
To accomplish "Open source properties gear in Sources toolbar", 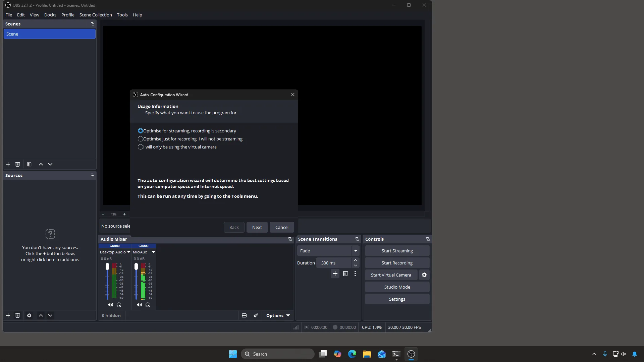I will (x=29, y=315).
